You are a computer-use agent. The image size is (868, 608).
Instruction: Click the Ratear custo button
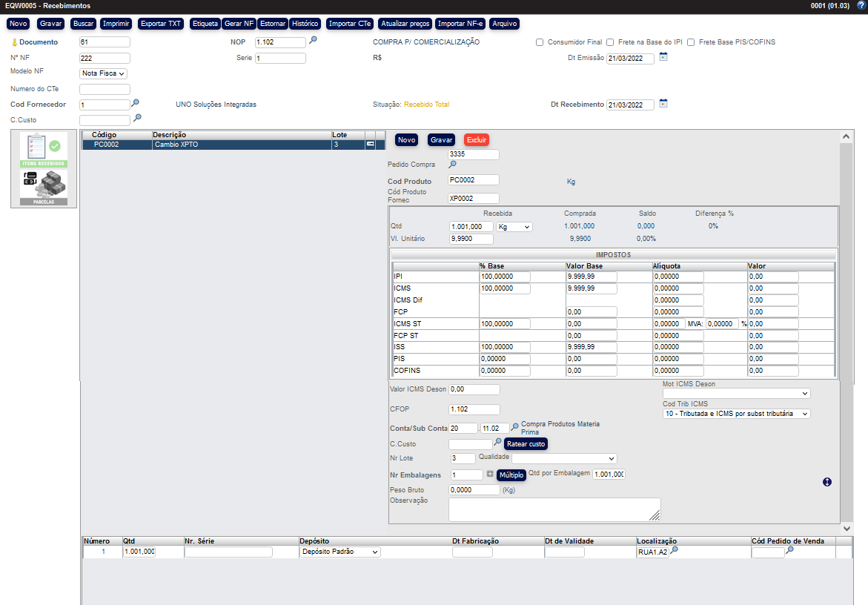pyautogui.click(x=526, y=444)
